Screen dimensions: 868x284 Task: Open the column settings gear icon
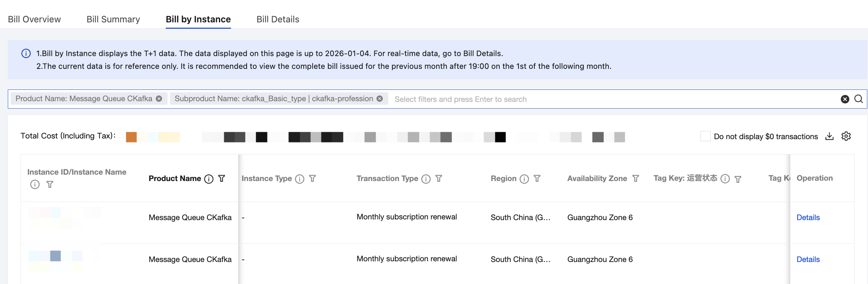(846, 136)
